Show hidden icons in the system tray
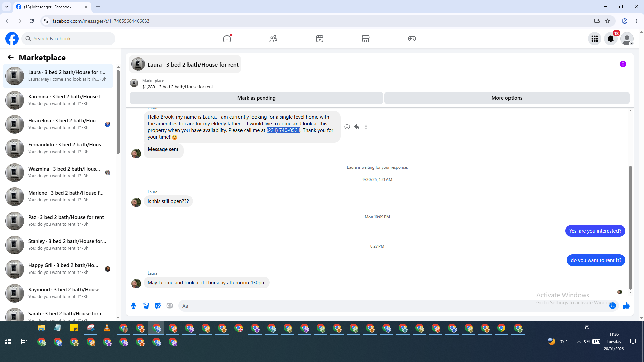 click(x=579, y=342)
